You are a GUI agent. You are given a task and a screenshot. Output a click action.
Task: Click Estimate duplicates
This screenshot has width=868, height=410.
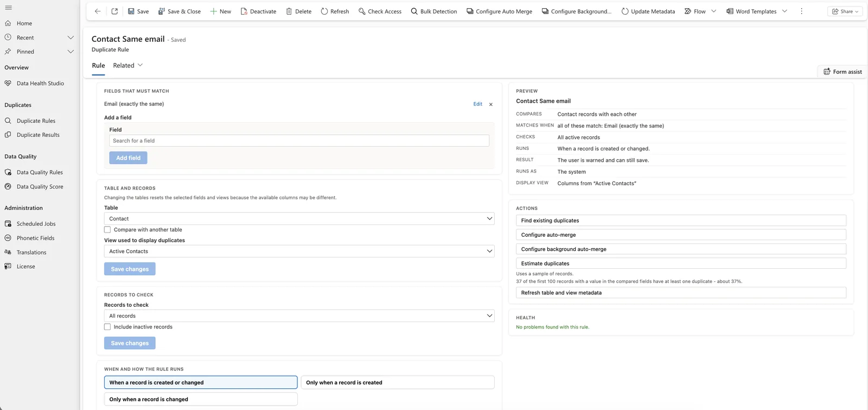[x=681, y=263]
